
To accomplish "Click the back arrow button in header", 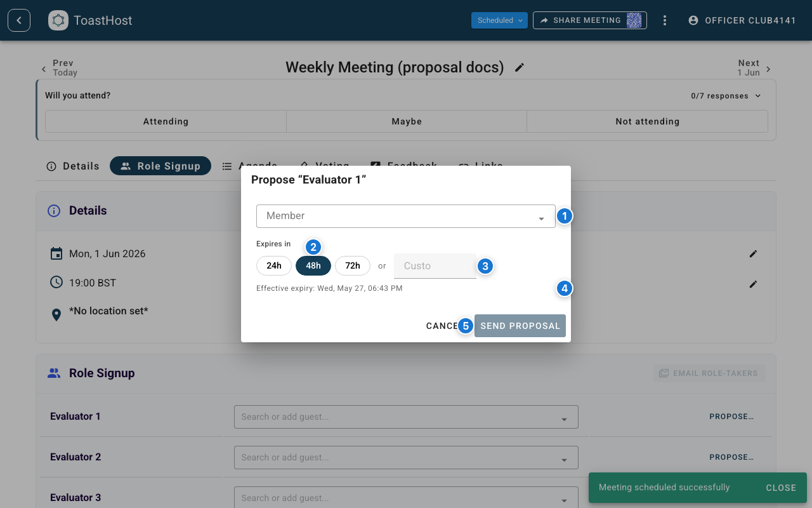I will 19,20.
